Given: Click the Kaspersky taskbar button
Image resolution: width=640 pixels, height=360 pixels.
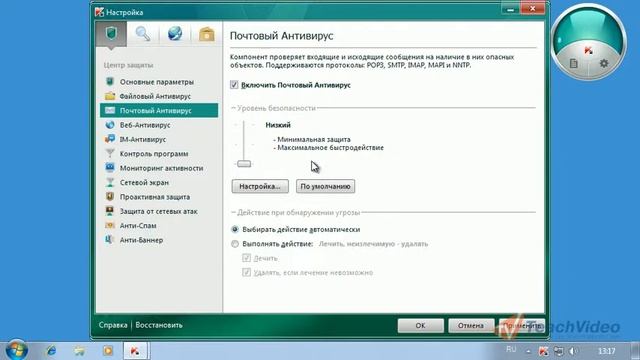Looking at the screenshot, I should coord(136,350).
